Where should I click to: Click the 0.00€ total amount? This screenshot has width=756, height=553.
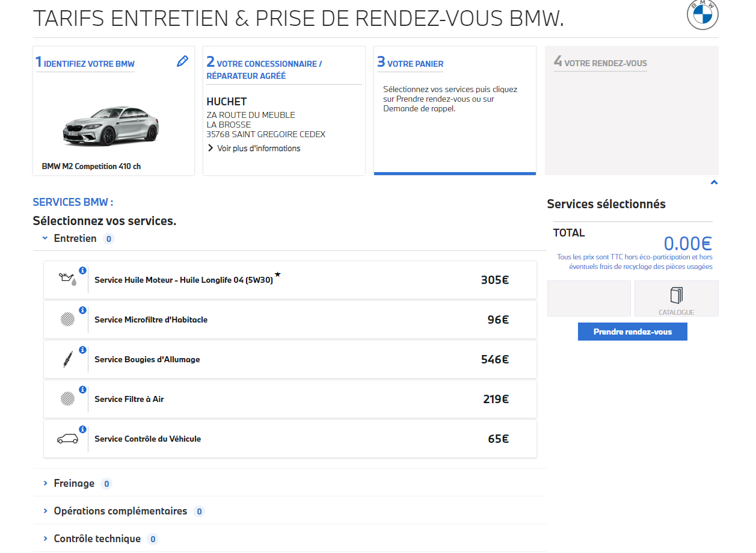tap(688, 243)
